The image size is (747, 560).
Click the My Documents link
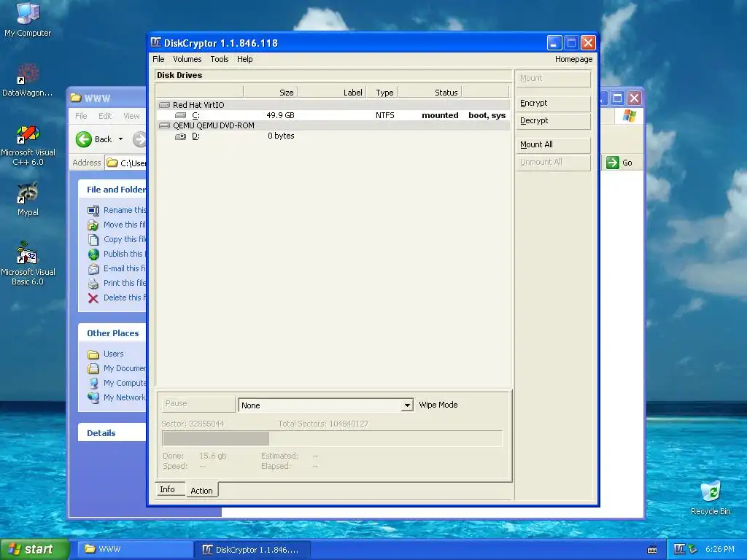tap(125, 368)
